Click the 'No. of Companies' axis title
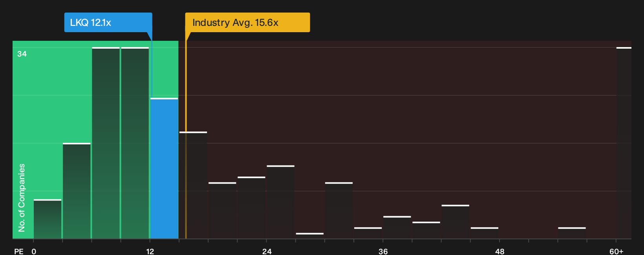This screenshot has height=255, width=644. [22, 197]
